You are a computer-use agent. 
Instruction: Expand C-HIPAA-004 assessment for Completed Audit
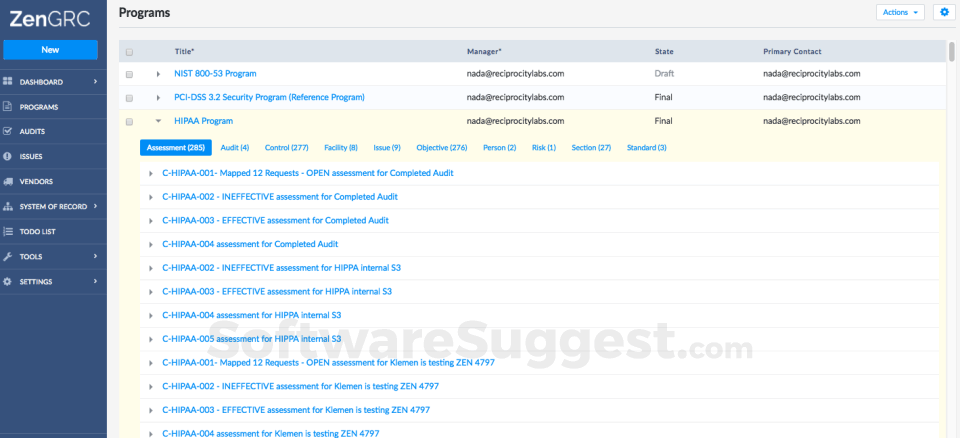coord(150,244)
